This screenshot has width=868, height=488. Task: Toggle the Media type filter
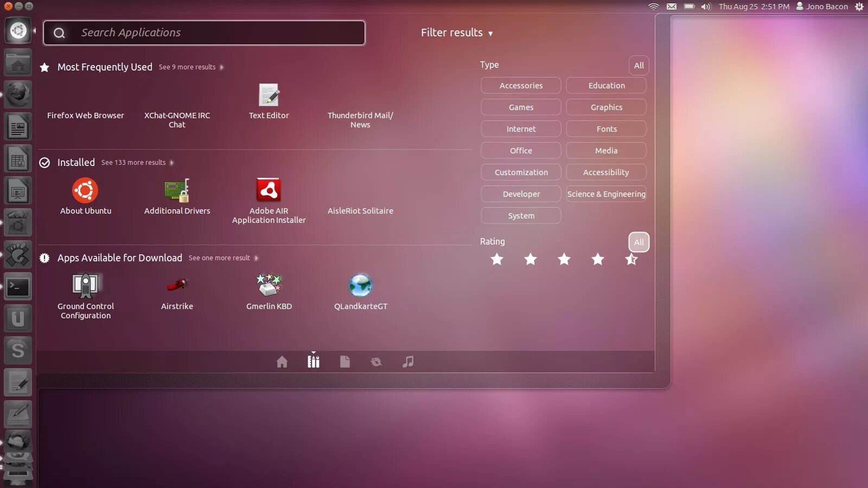click(606, 151)
